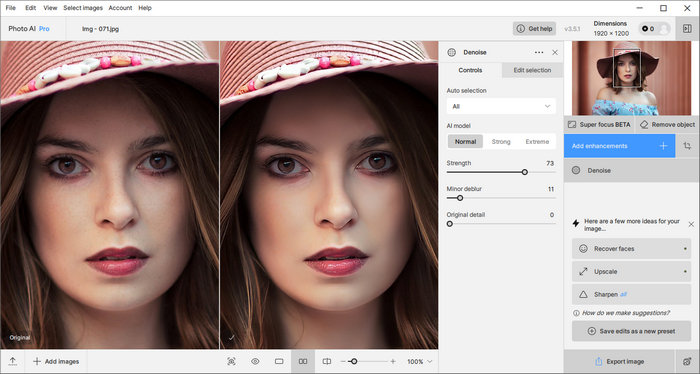Click the Sharpen triangle icon
700x374 pixels.
(583, 295)
